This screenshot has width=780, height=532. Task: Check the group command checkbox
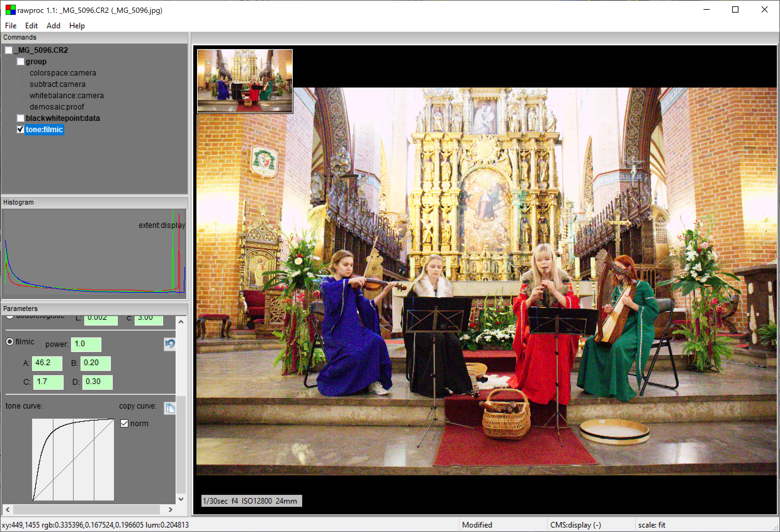20,61
